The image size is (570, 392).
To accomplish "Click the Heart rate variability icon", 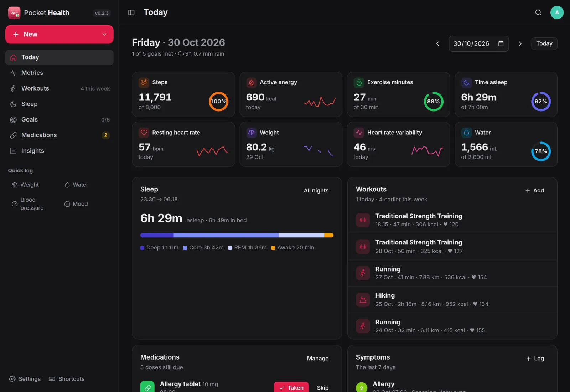I will [359, 133].
